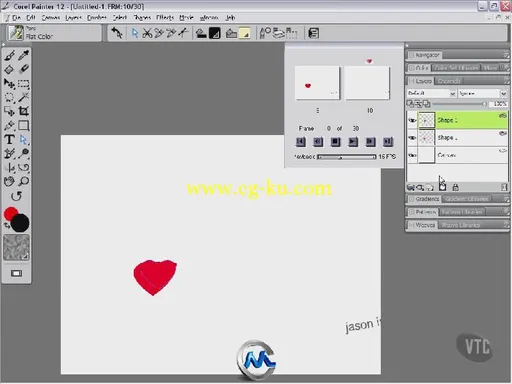Select the Rectangular Selection tool

23,83
